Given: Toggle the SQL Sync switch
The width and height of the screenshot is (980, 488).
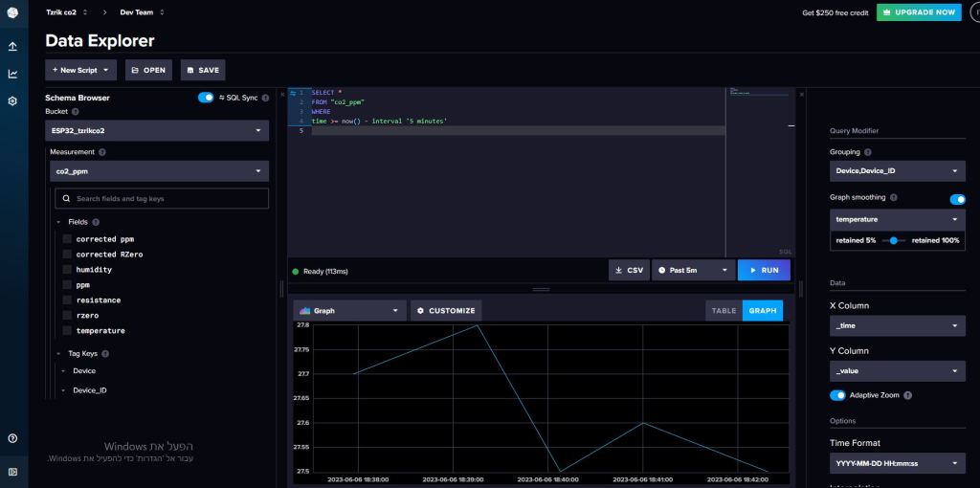Looking at the screenshot, I should (206, 98).
